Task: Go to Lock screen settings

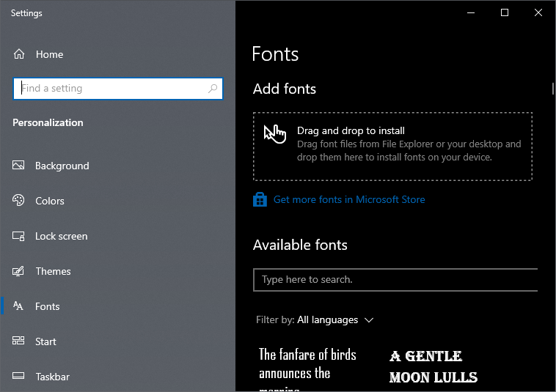Action: 61,236
